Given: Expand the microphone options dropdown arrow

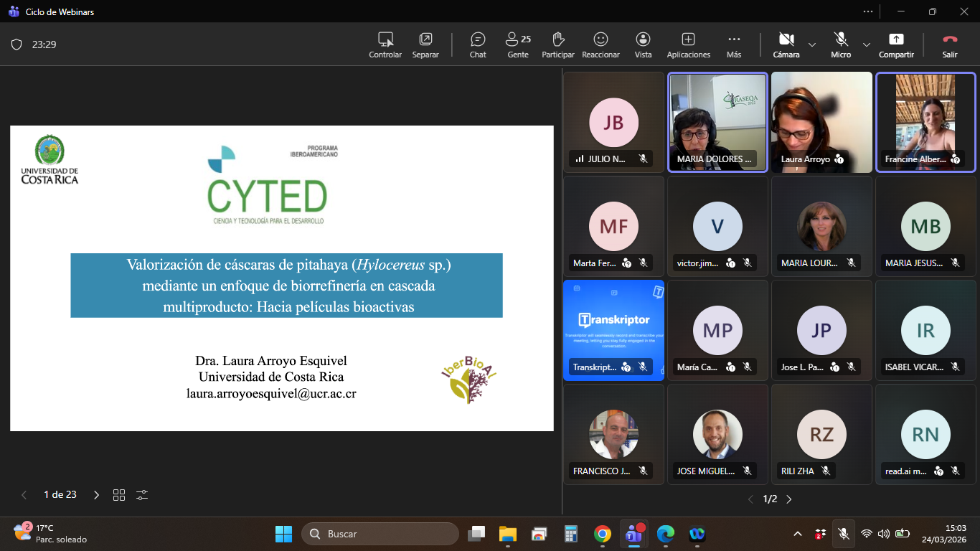Looking at the screenshot, I should coord(867,44).
